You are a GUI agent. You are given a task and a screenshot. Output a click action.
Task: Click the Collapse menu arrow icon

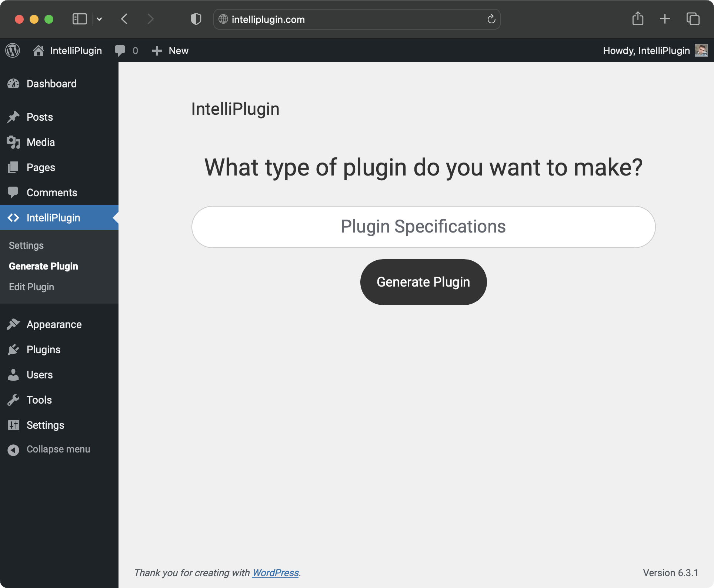pos(13,450)
